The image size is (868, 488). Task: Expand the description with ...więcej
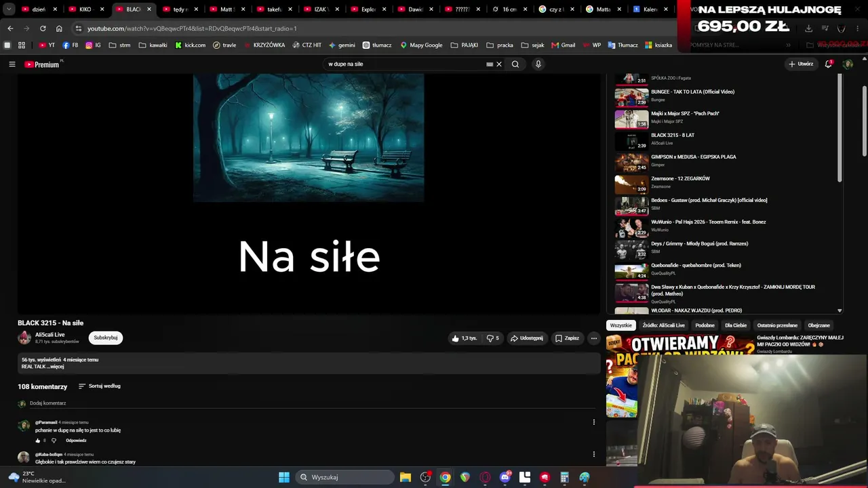[56, 367]
